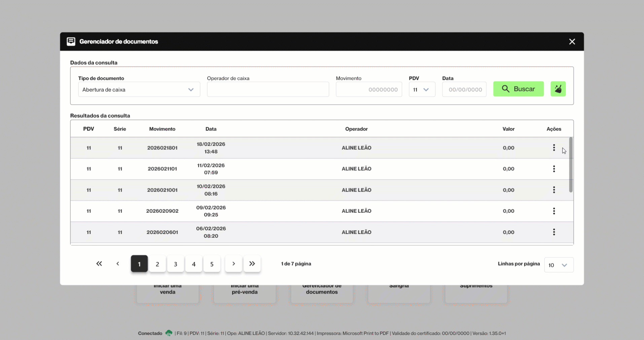Click the Data input field
644x340 pixels.
pyautogui.click(x=464, y=90)
